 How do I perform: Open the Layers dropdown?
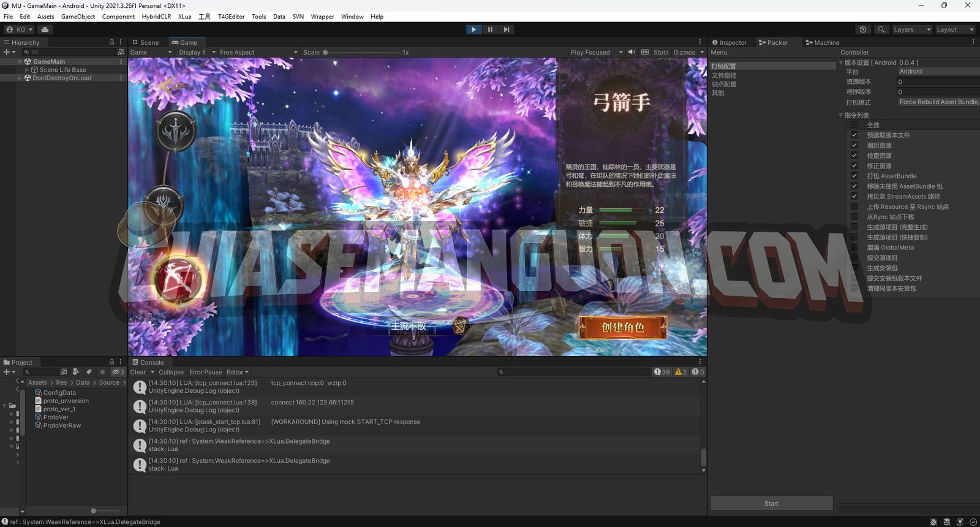coord(911,29)
